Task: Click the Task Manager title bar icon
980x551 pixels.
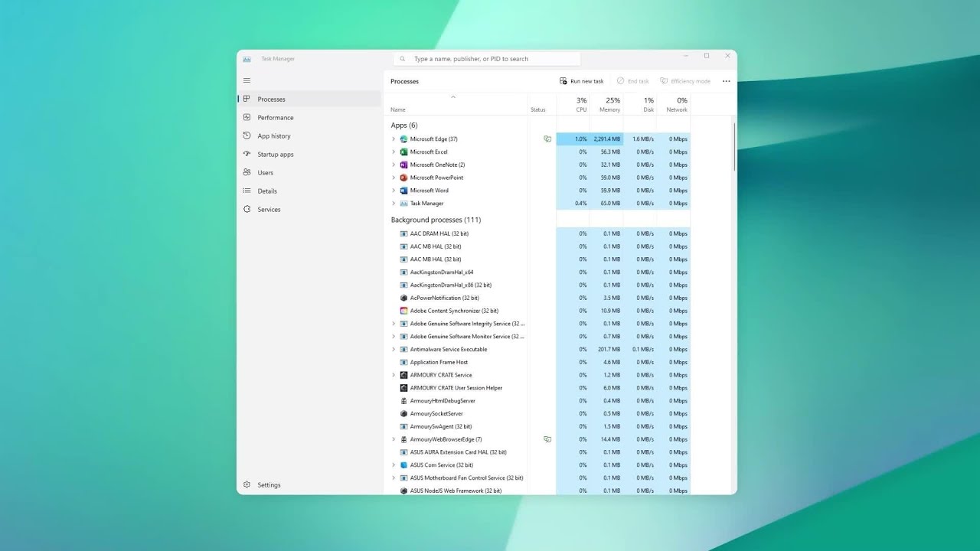Action: click(x=247, y=59)
